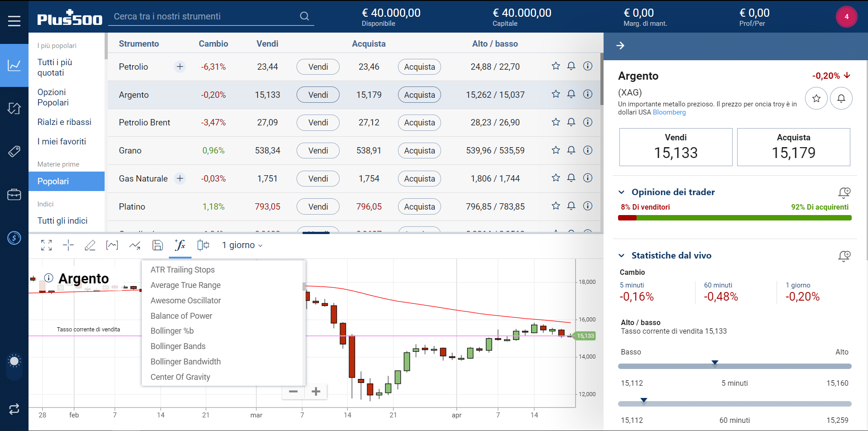Toggle favorite star on Argento row
The image size is (868, 431).
click(556, 94)
